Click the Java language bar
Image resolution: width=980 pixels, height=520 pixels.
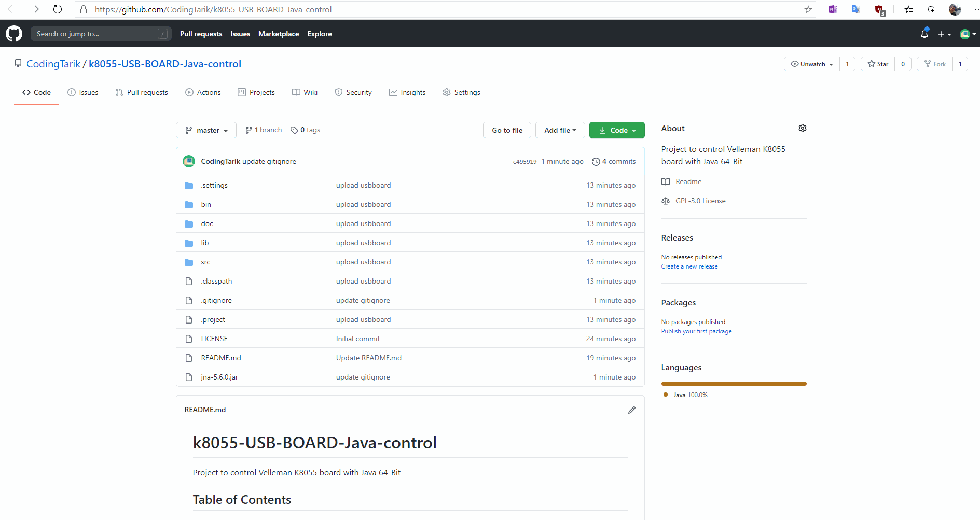[x=734, y=384]
